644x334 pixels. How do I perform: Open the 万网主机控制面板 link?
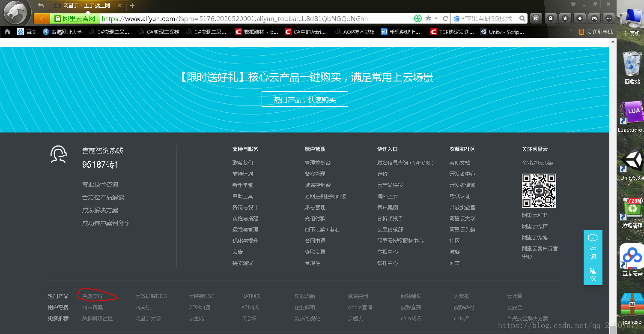coord(325,196)
